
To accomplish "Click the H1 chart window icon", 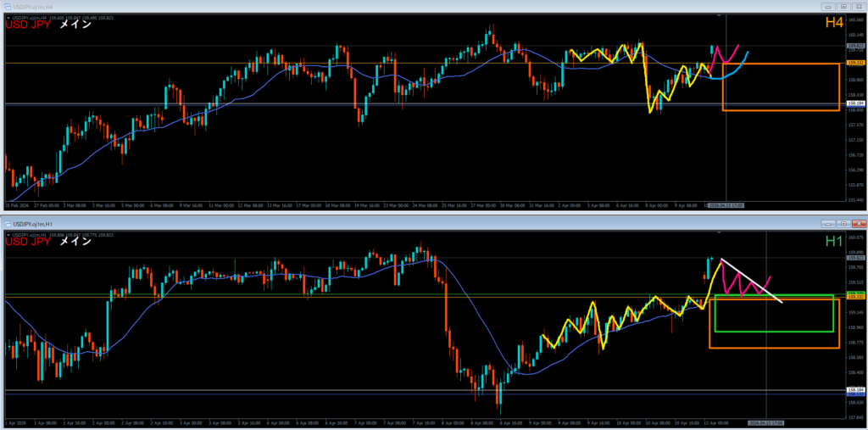I will [8, 223].
